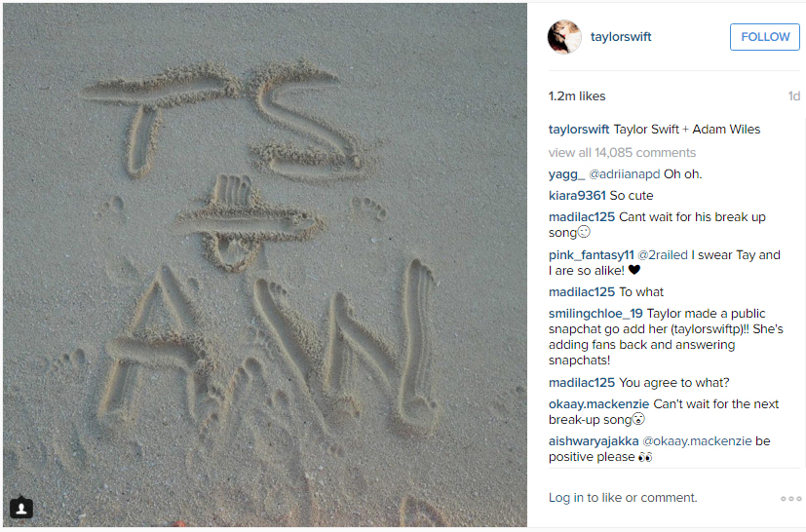806x532 pixels.
Task: Visit the @2railed mentioned user
Action: (663, 255)
